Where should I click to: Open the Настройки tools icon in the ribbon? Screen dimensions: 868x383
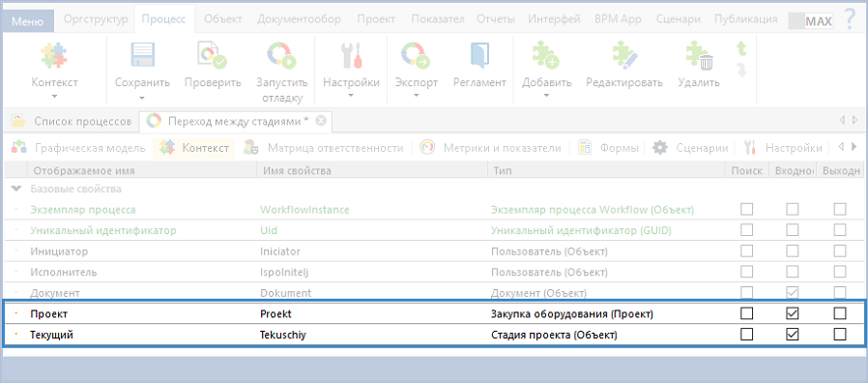point(351,56)
